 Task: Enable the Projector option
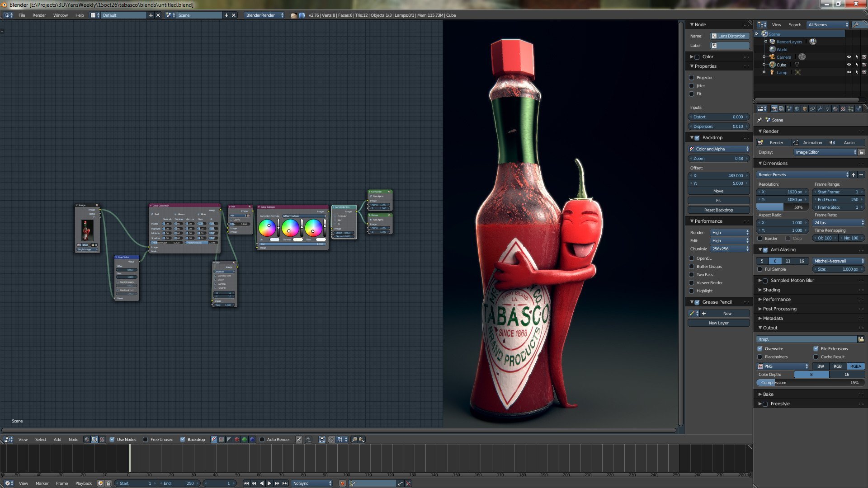point(692,78)
